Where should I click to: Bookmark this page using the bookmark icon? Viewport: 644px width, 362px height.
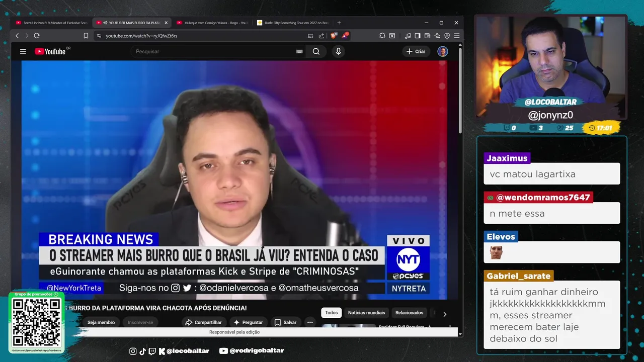86,36
